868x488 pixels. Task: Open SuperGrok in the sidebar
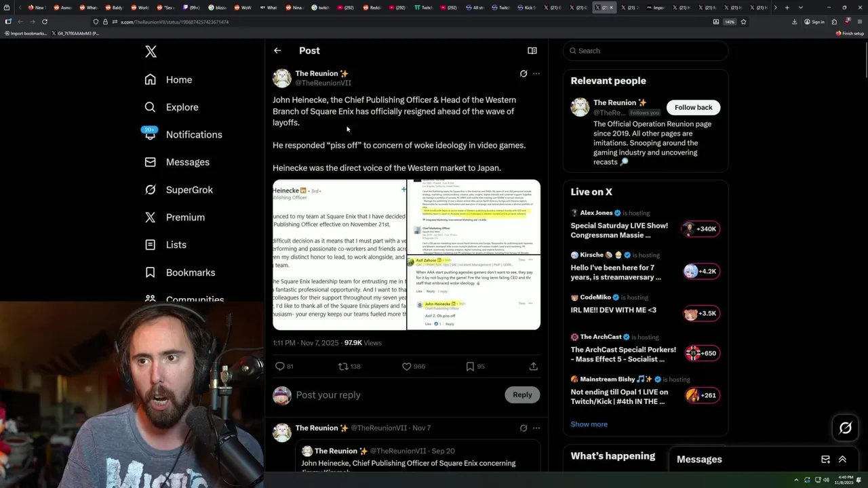pos(178,190)
